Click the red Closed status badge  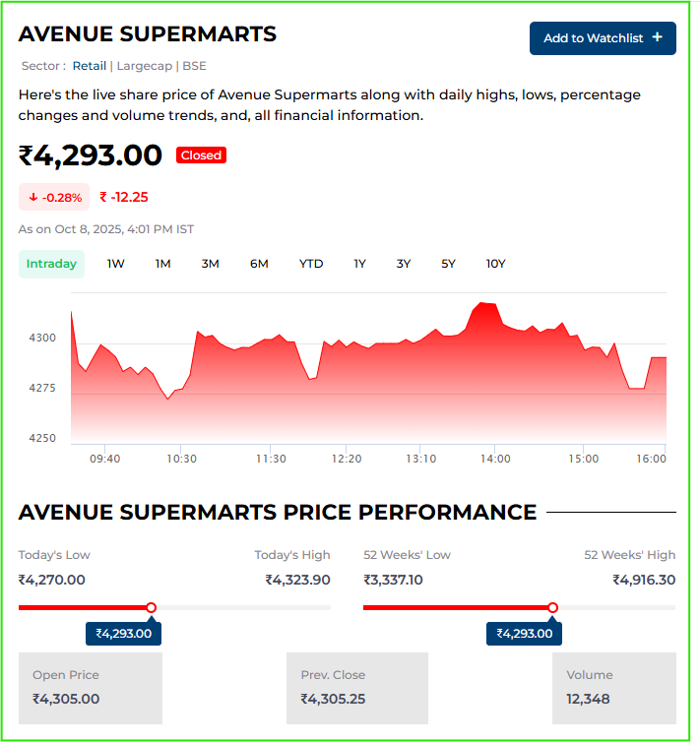click(x=201, y=155)
